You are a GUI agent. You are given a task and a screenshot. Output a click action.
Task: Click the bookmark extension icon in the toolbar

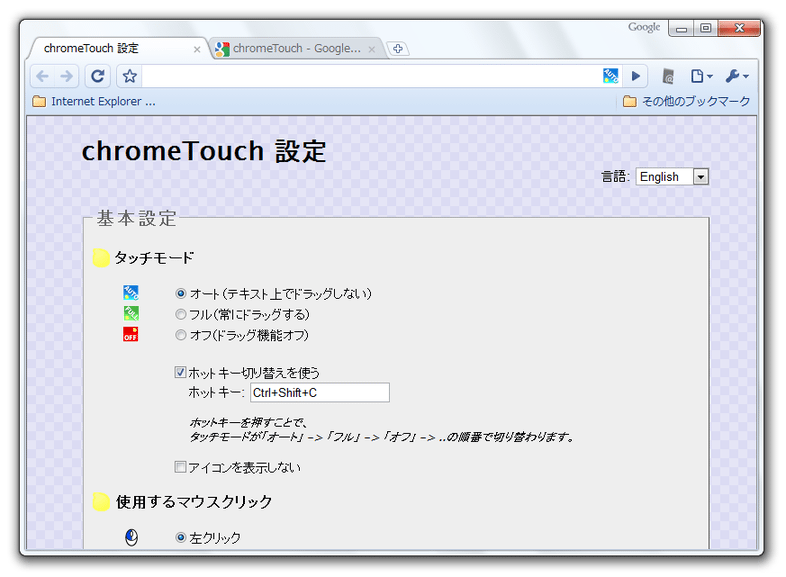coord(668,76)
